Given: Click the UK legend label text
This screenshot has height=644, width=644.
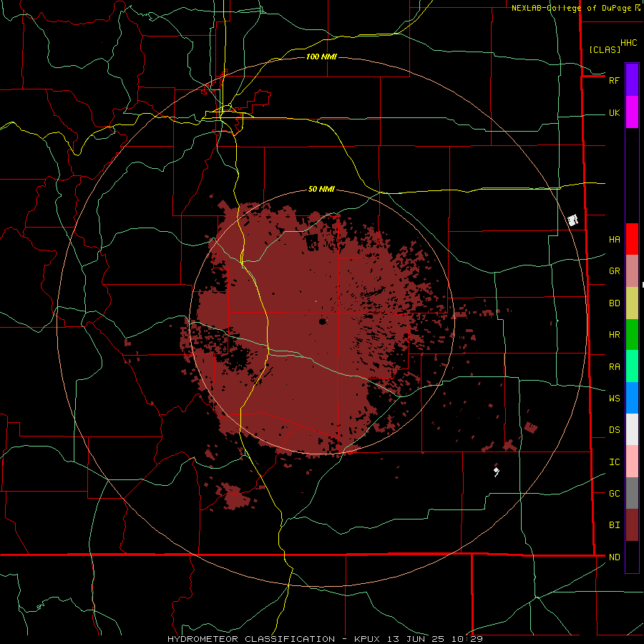Looking at the screenshot, I should pyautogui.click(x=615, y=112).
